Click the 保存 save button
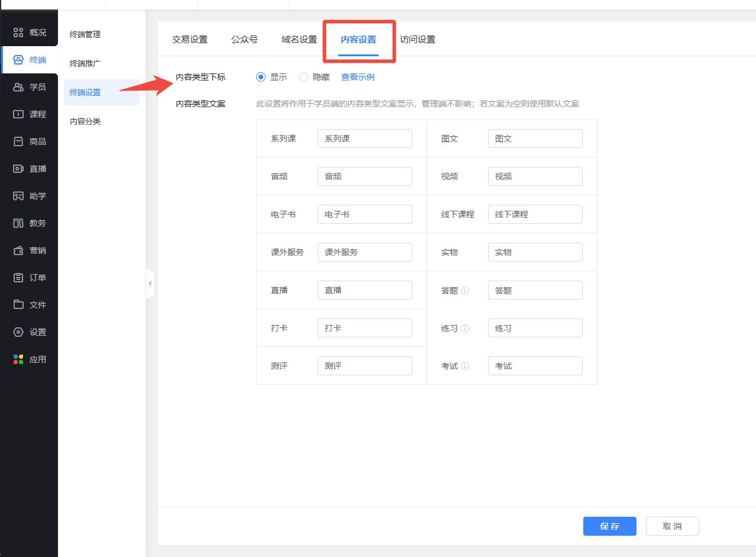Screen dimensions: 756x557 click(609, 526)
